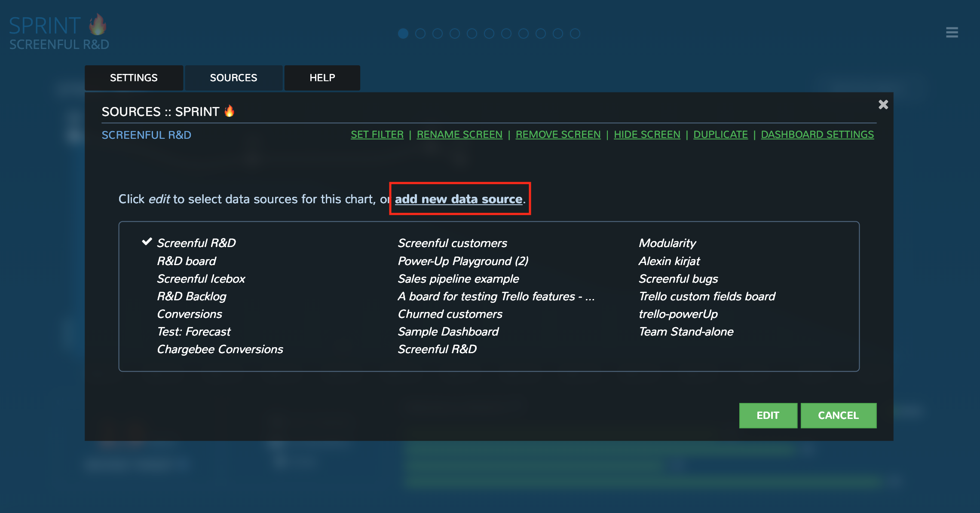Screen dimensions: 980x513
Task: Select the Modularity source
Action: (x=667, y=243)
